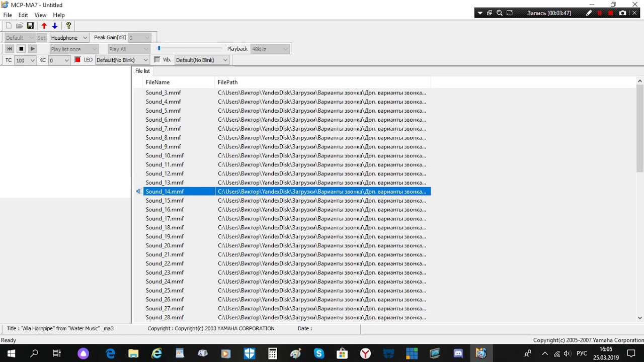Open the Play list once dropdown
Image resolution: width=644 pixels, height=362 pixels.
pyautogui.click(x=74, y=49)
